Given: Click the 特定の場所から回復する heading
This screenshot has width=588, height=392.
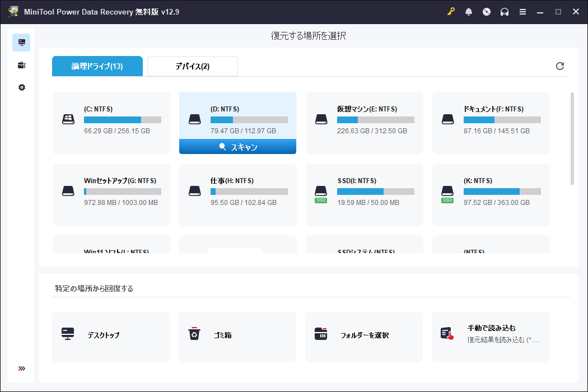Looking at the screenshot, I should click(94, 288).
